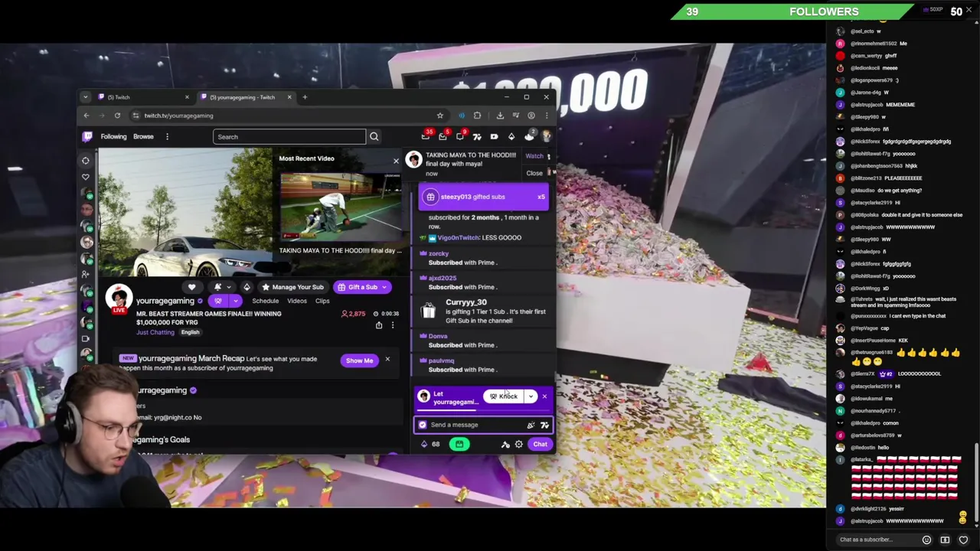Click the purple Chat send button
Screen dimensions: 980x551
(x=540, y=445)
